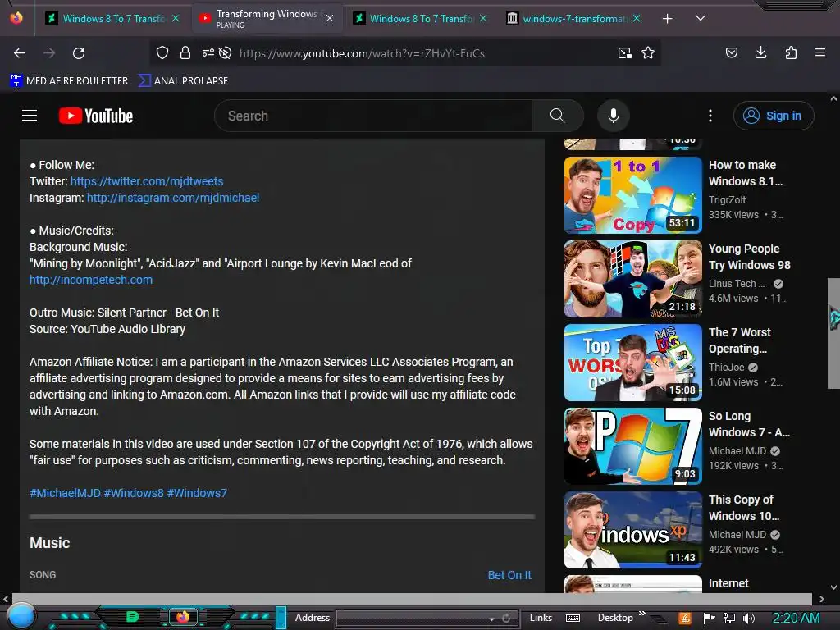Go to the YouTube home logo
Image resolution: width=840 pixels, height=630 pixels.
[96, 116]
